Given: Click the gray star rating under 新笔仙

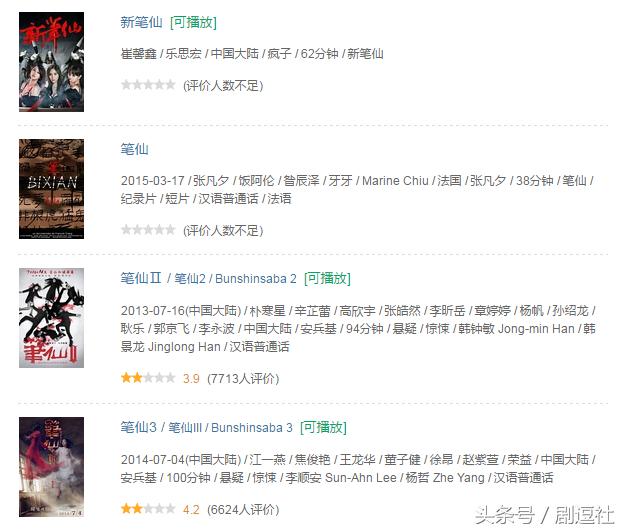Looking at the screenshot, I should tap(148, 85).
